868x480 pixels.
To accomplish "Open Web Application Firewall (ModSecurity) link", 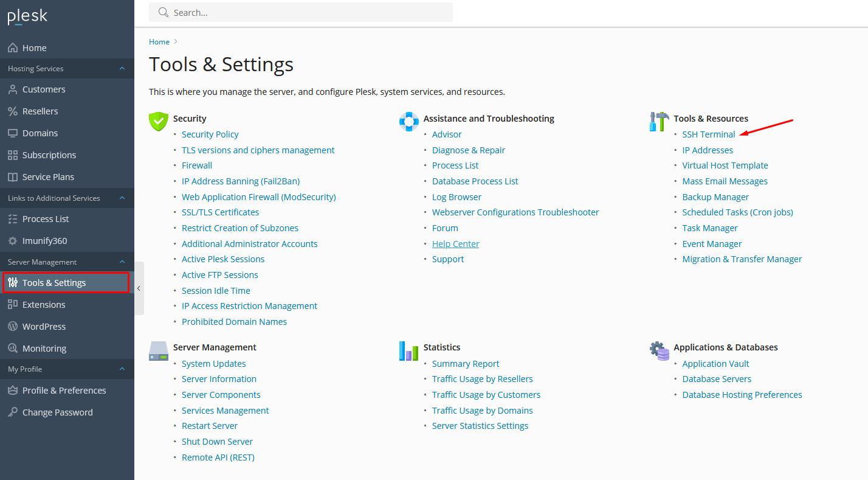I will point(259,197).
